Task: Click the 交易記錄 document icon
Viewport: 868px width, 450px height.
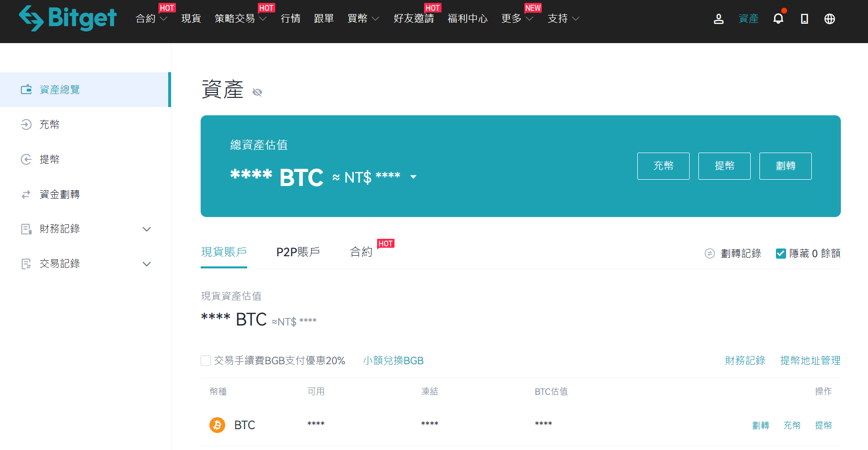Action: pos(26,264)
